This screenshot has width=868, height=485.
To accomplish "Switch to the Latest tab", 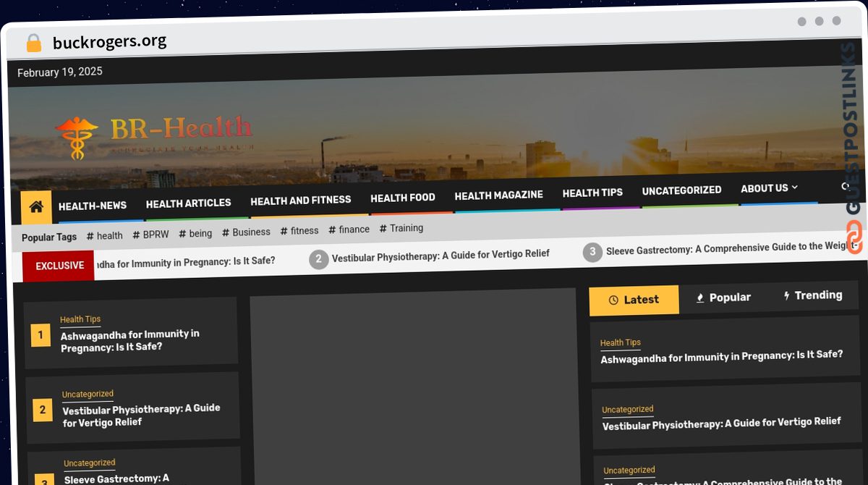I will click(634, 300).
